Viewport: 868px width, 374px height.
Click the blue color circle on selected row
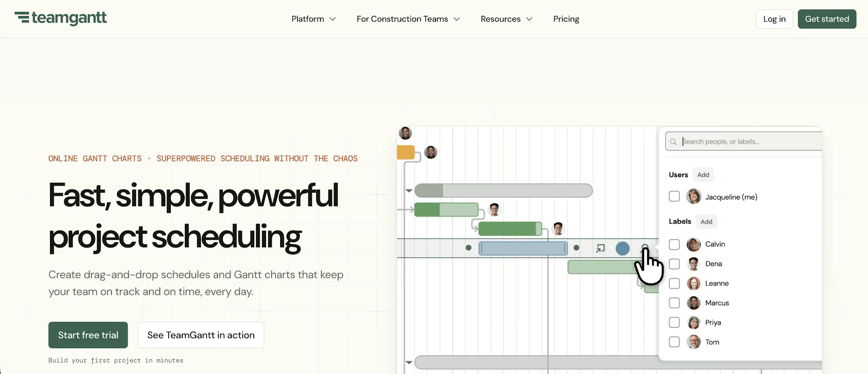622,248
